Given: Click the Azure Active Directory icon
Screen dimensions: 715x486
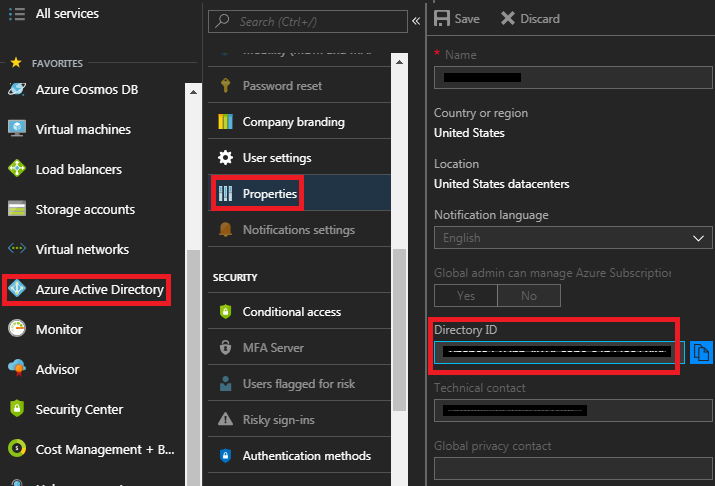Looking at the screenshot, I should [17, 289].
